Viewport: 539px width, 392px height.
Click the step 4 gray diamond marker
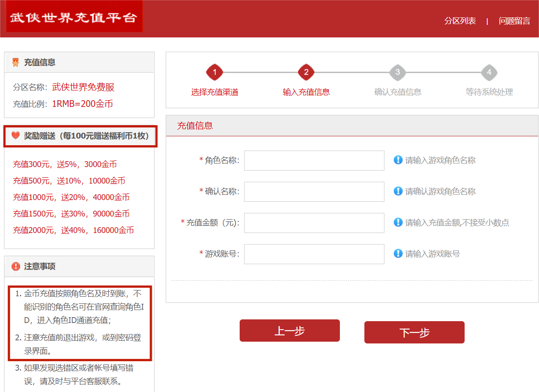[489, 72]
